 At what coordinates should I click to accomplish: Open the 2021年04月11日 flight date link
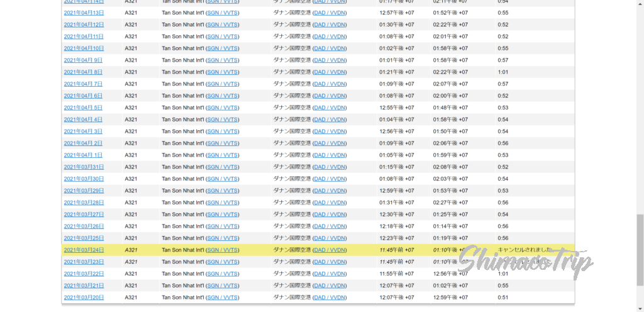tap(84, 36)
